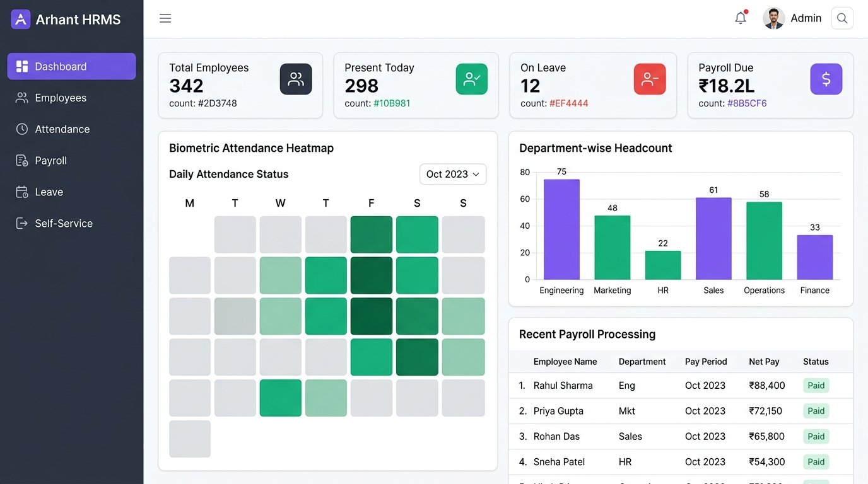Screen dimensions: 868x484
Task: Open the search magnifier button
Action: 842,18
